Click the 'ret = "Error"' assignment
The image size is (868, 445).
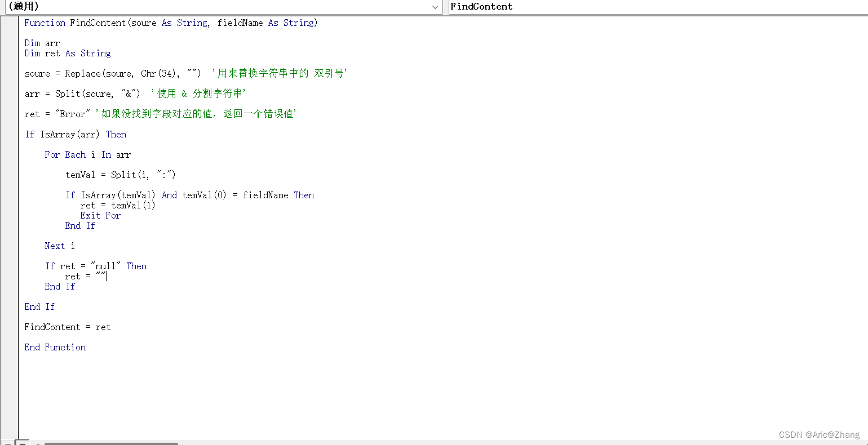(x=57, y=114)
